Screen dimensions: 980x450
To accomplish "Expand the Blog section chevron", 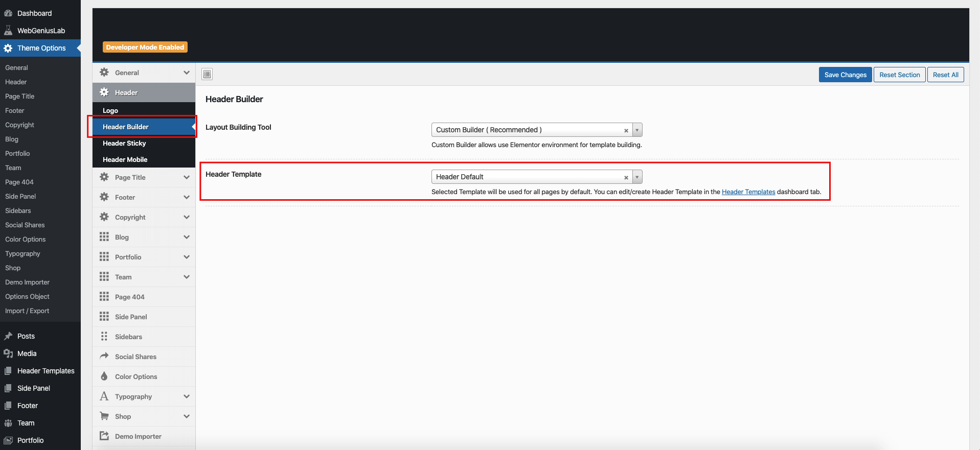I will [187, 237].
